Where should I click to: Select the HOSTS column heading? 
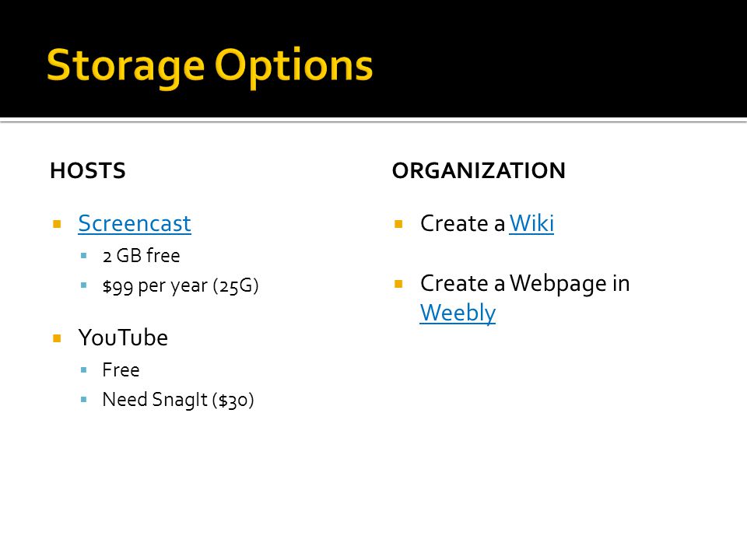tap(88, 170)
